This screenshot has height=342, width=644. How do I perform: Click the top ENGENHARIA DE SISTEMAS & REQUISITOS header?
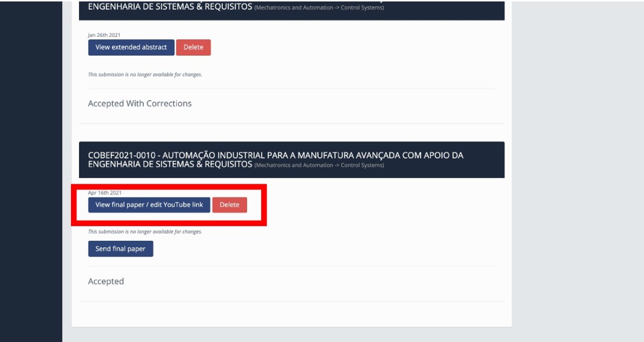tap(170, 7)
